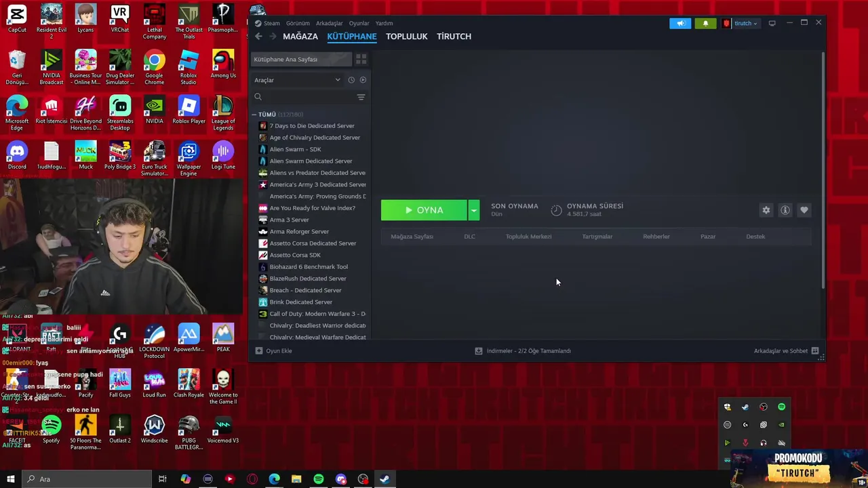Add game to favorites heart
The width and height of the screenshot is (868, 488).
tap(804, 210)
